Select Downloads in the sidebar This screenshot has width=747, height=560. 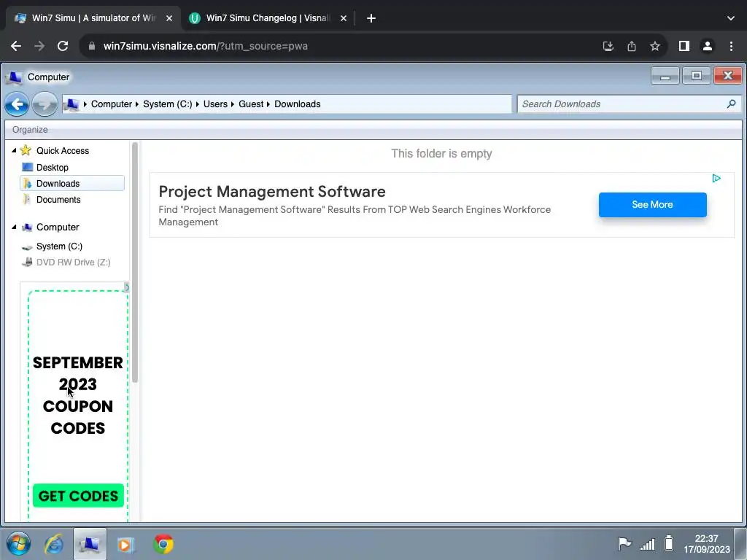coord(72,183)
